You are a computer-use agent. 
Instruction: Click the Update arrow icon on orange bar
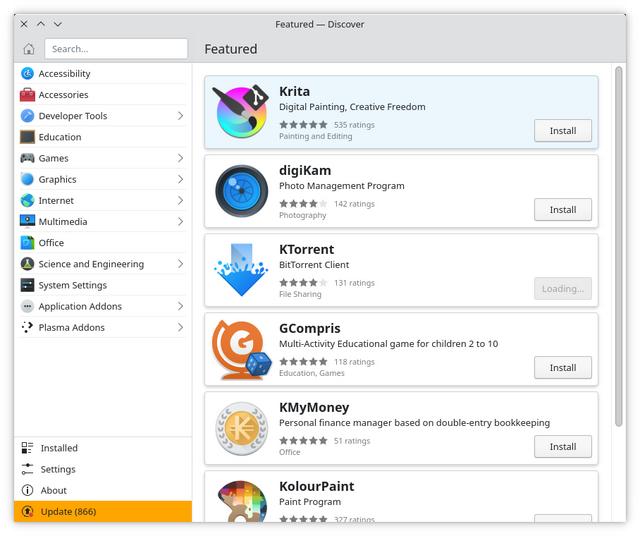tap(27, 512)
